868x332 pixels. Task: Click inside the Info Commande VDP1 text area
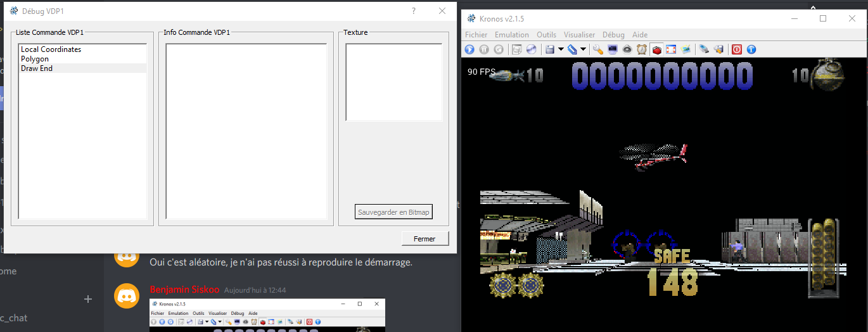tap(246, 131)
